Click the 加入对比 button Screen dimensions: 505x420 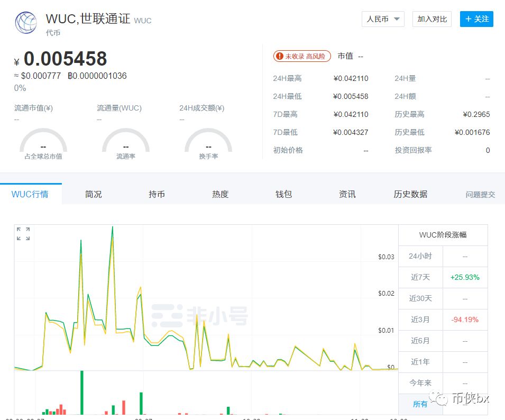[x=432, y=19]
